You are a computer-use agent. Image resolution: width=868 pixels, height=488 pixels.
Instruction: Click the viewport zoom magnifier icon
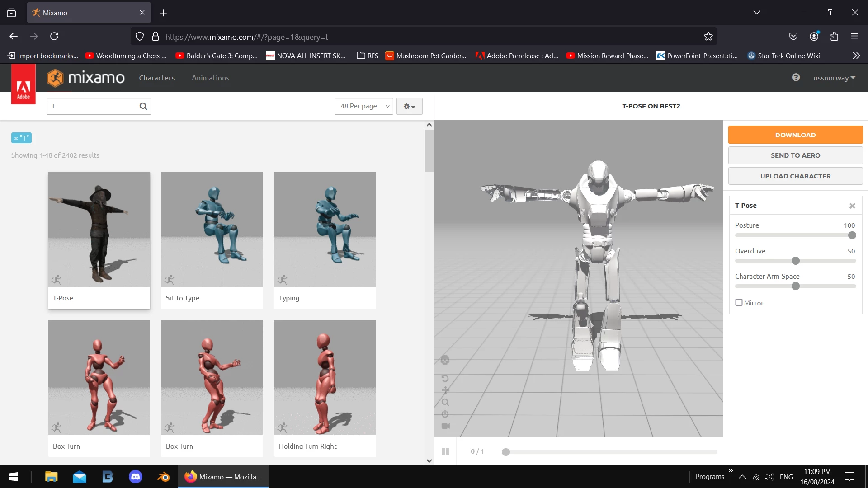coord(445,402)
